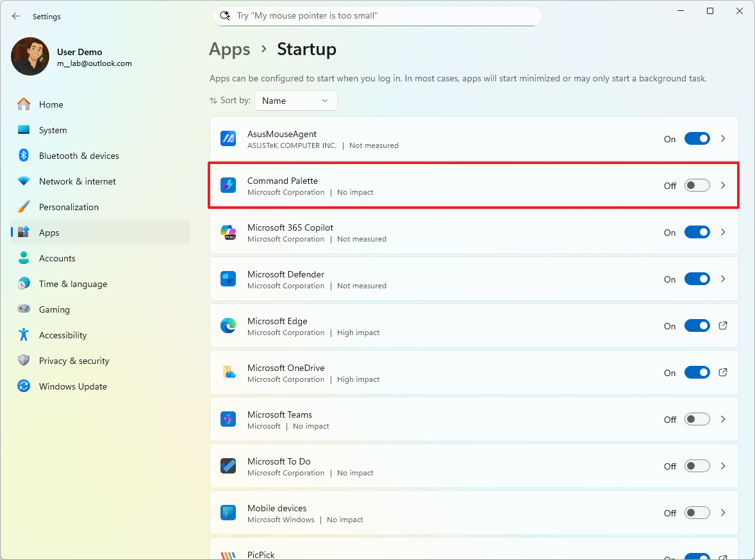Screen dimensions: 755x560
Task: Open the Sort by dropdown
Action: (295, 101)
